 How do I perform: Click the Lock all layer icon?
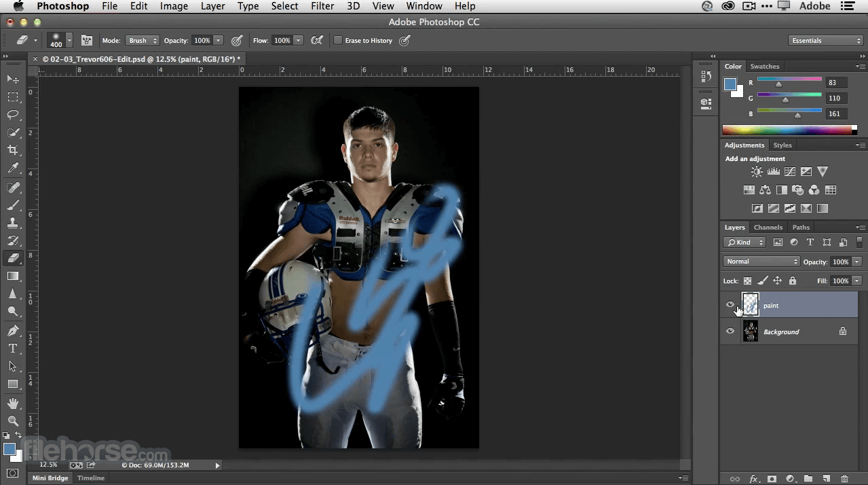tap(792, 281)
